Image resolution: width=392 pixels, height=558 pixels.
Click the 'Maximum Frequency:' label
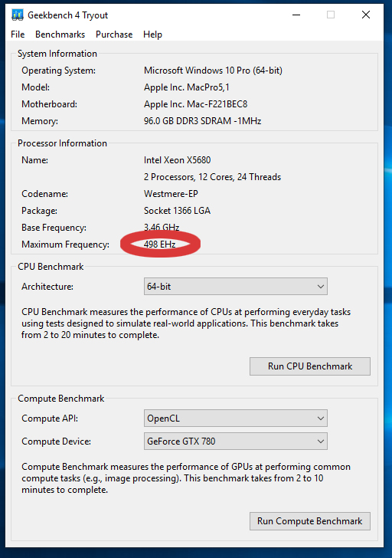[x=65, y=245]
